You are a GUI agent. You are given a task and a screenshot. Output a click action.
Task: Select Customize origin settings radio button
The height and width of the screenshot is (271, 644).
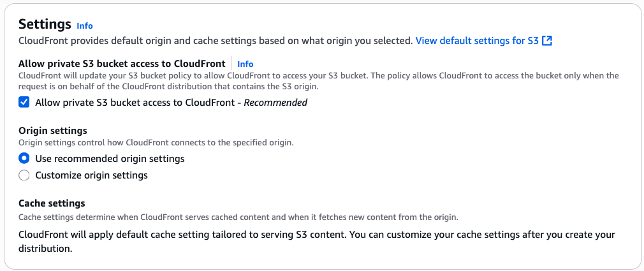click(24, 175)
